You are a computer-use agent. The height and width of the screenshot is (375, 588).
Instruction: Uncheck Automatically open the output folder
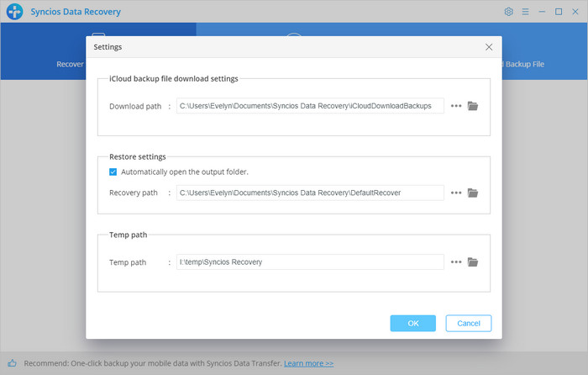pyautogui.click(x=113, y=172)
